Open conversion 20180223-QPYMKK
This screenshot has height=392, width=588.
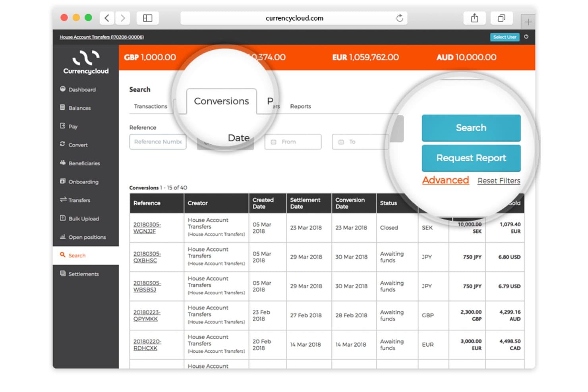click(x=147, y=315)
